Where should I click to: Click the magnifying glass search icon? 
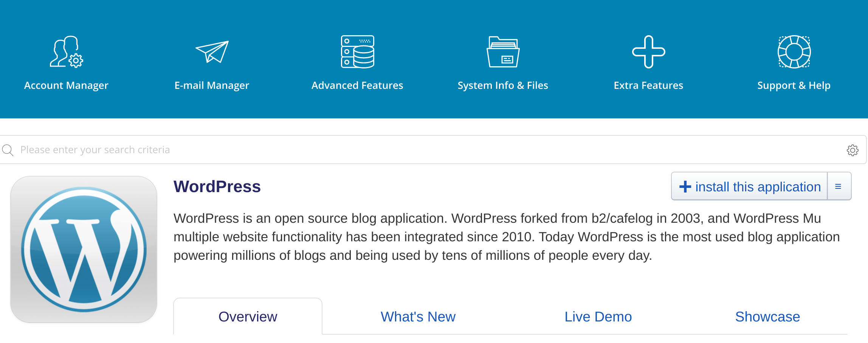click(8, 150)
